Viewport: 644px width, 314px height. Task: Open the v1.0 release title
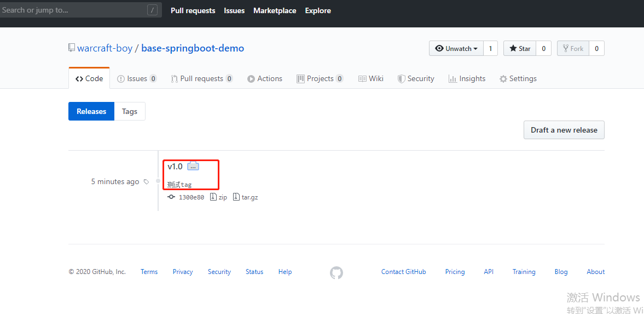point(175,166)
